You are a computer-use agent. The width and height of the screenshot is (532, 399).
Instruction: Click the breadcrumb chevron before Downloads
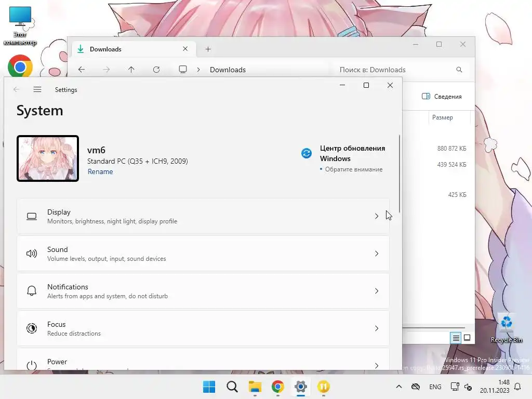pos(198,70)
